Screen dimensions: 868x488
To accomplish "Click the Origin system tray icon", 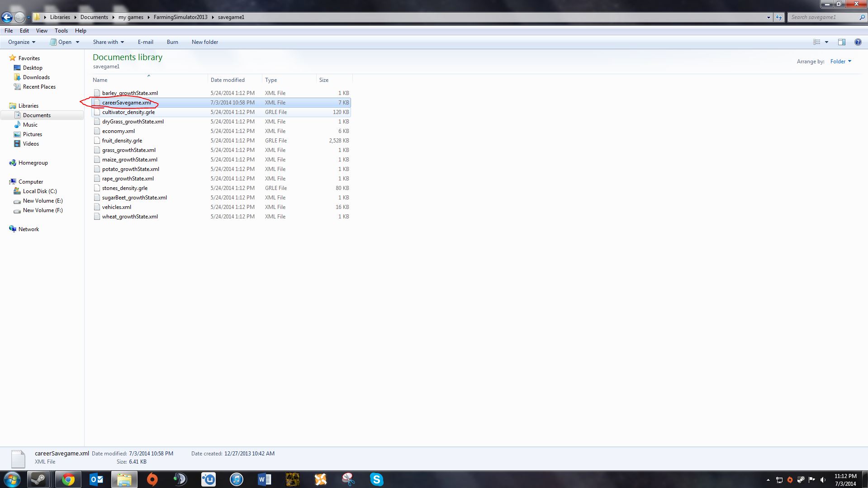I will [x=790, y=480].
